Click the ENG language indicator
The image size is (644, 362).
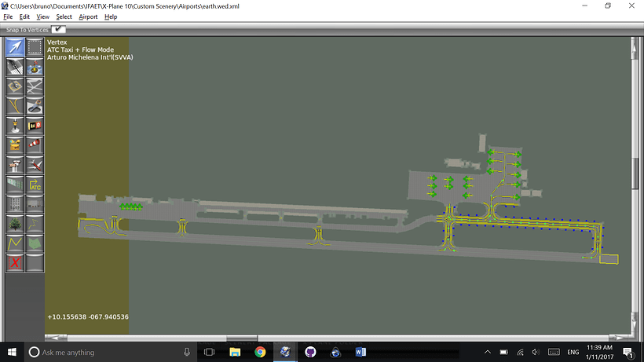coord(573,352)
